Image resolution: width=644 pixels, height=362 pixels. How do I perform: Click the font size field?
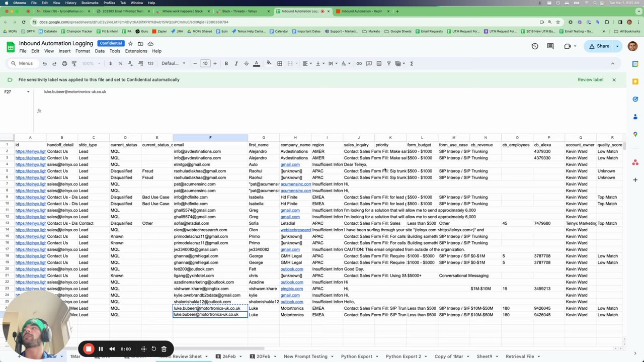[205, 63]
